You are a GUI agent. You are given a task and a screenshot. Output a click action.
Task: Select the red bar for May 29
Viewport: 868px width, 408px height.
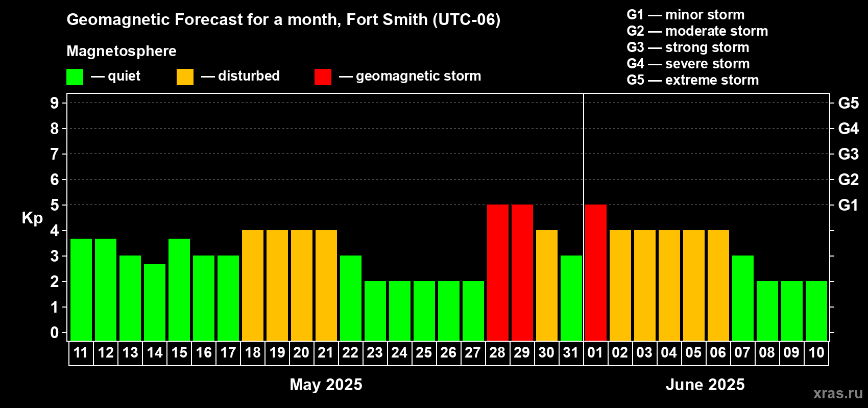click(x=522, y=272)
